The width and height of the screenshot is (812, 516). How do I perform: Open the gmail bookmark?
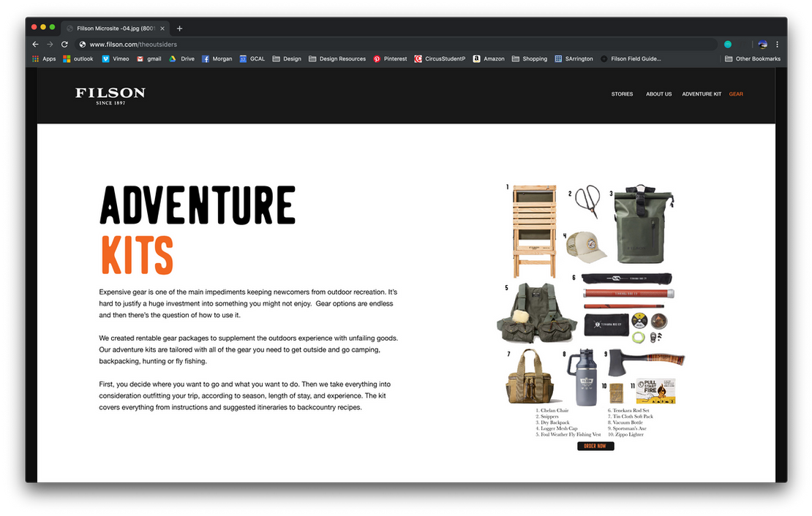pyautogui.click(x=149, y=59)
